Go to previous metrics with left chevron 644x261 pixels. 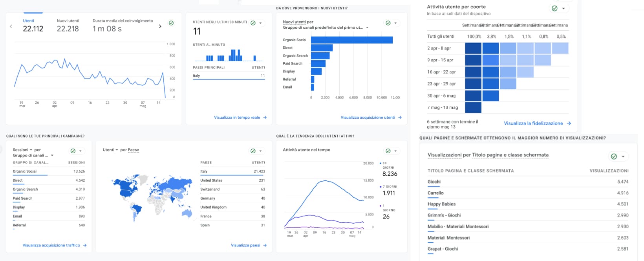click(11, 26)
